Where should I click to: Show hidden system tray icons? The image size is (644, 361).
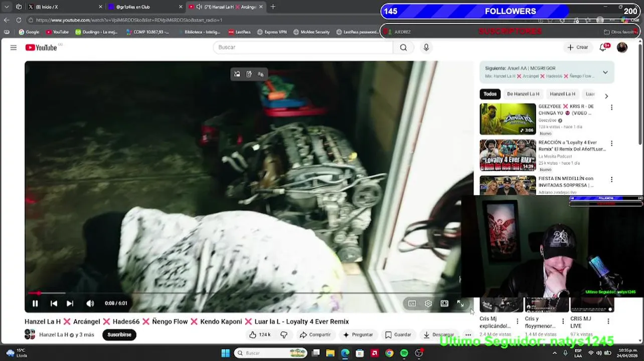(555, 353)
